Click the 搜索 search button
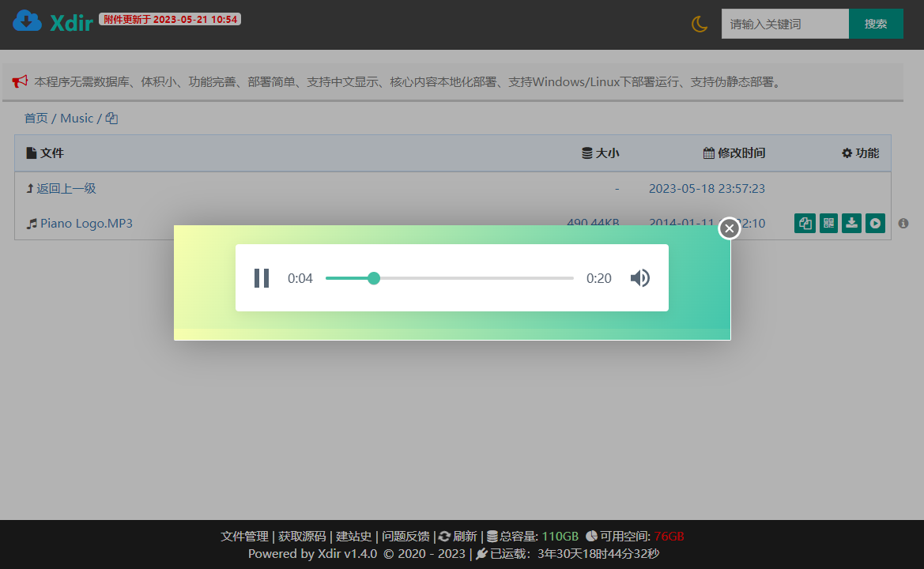Viewport: 924px width, 569px height. (x=876, y=24)
